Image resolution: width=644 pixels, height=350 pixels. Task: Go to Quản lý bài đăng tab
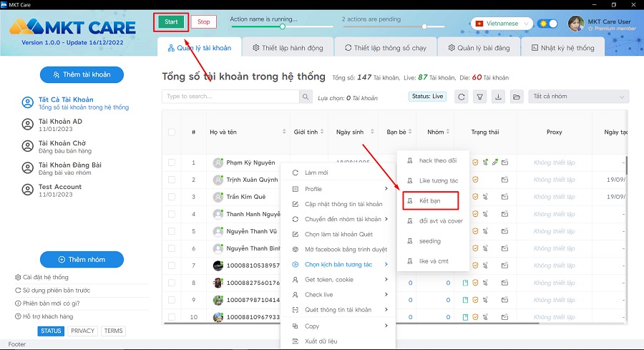click(x=479, y=48)
